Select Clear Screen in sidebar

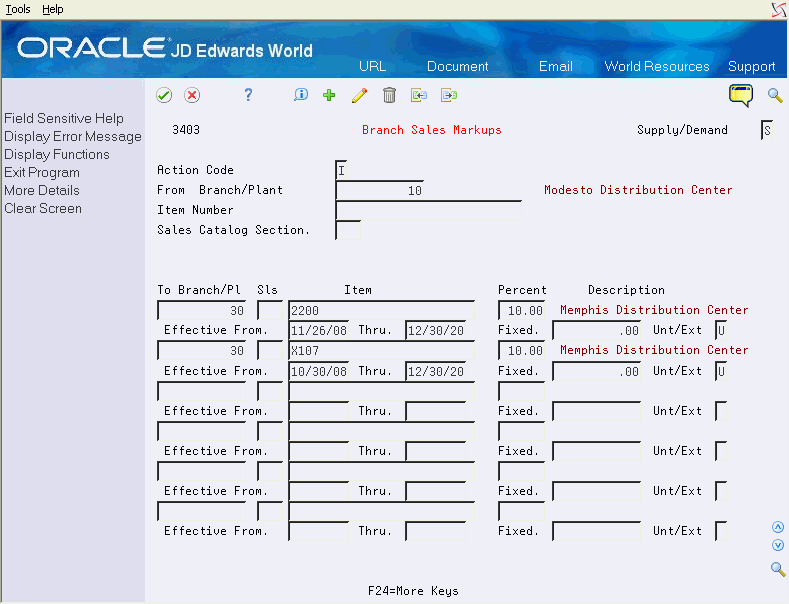coord(43,208)
